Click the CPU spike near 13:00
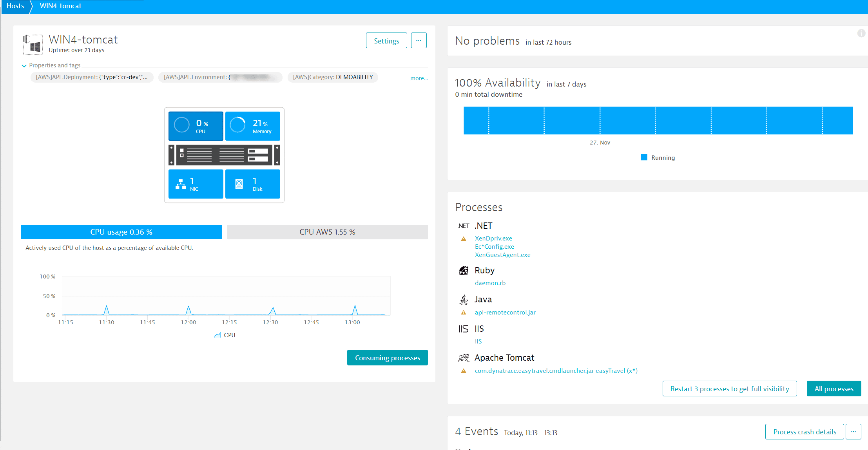 [x=355, y=310]
